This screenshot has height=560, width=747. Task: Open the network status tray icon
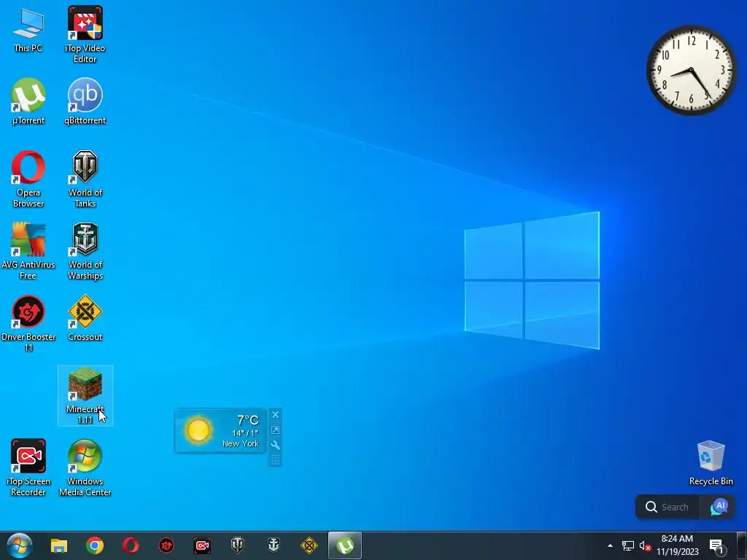(628, 545)
